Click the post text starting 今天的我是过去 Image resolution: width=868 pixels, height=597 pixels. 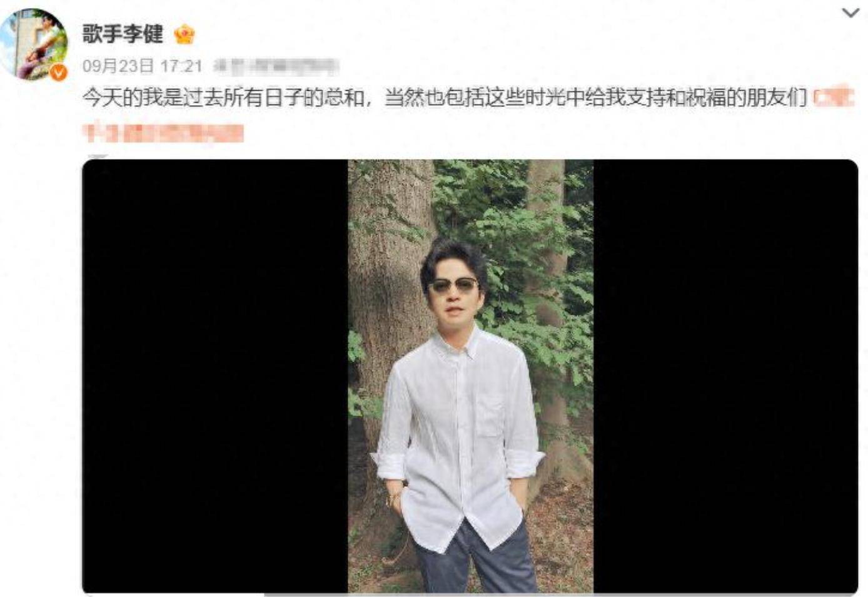(445, 98)
